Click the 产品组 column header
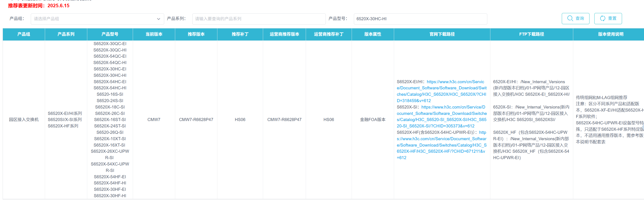 coord(24,34)
